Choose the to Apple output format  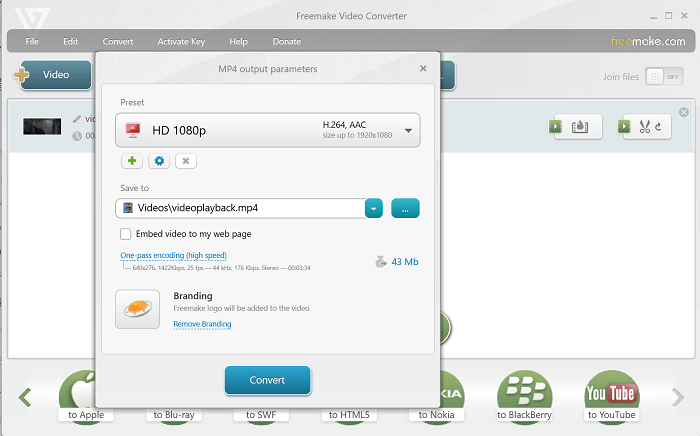[86, 396]
